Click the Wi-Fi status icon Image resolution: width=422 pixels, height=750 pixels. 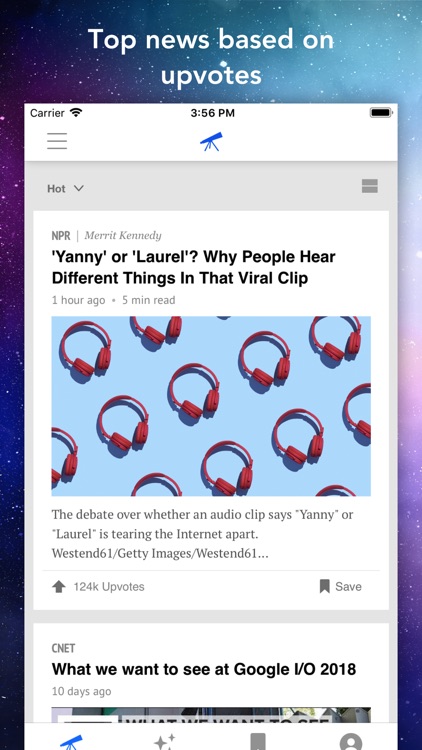pyautogui.click(x=76, y=113)
